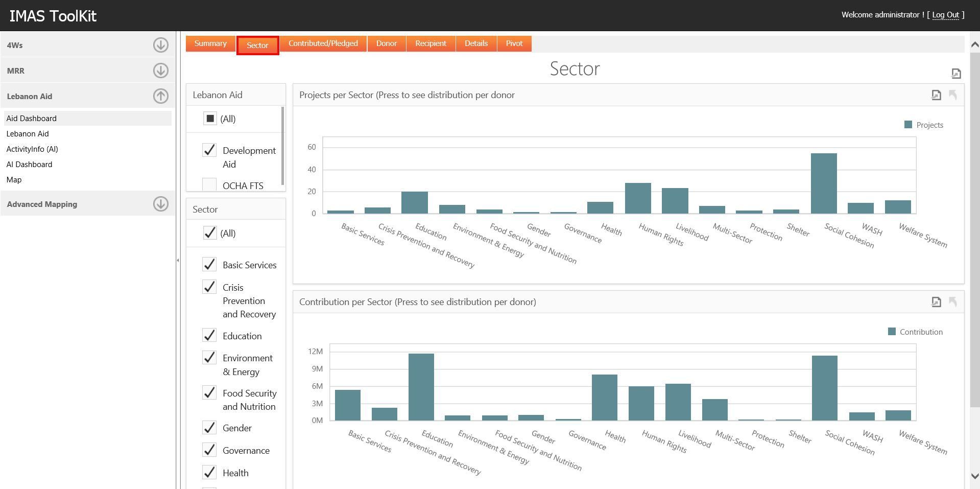Click export icon on Contribution per Sector chart
The image size is (980, 489).
(936, 302)
